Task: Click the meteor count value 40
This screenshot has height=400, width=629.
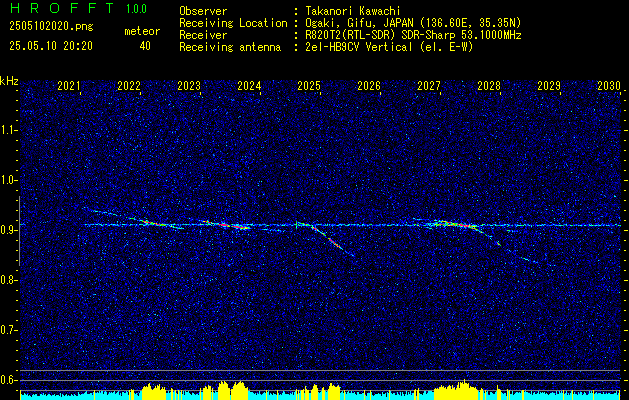Action: 145,46
